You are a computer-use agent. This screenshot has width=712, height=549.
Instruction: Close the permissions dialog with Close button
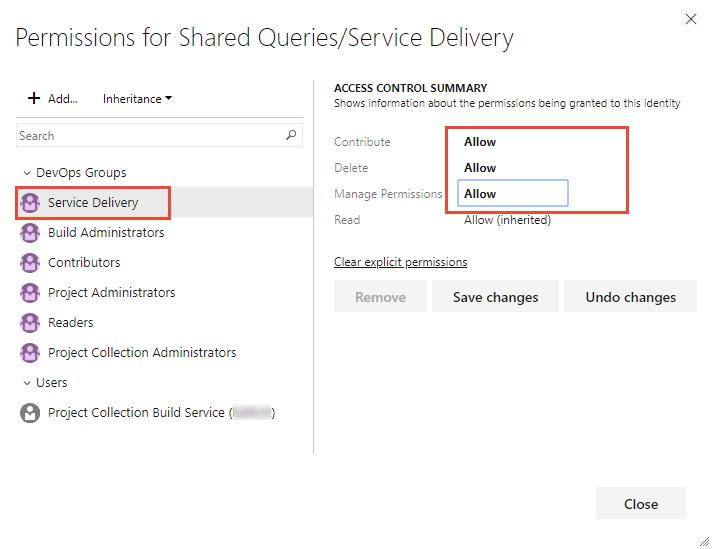point(640,504)
